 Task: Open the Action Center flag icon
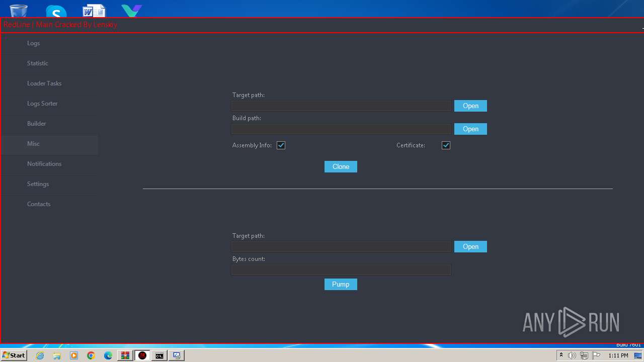596,355
